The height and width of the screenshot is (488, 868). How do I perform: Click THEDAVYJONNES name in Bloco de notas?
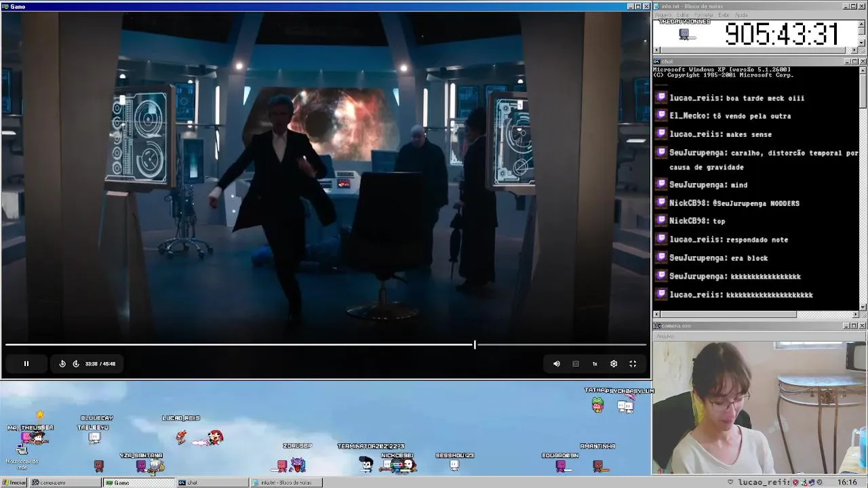tap(684, 22)
